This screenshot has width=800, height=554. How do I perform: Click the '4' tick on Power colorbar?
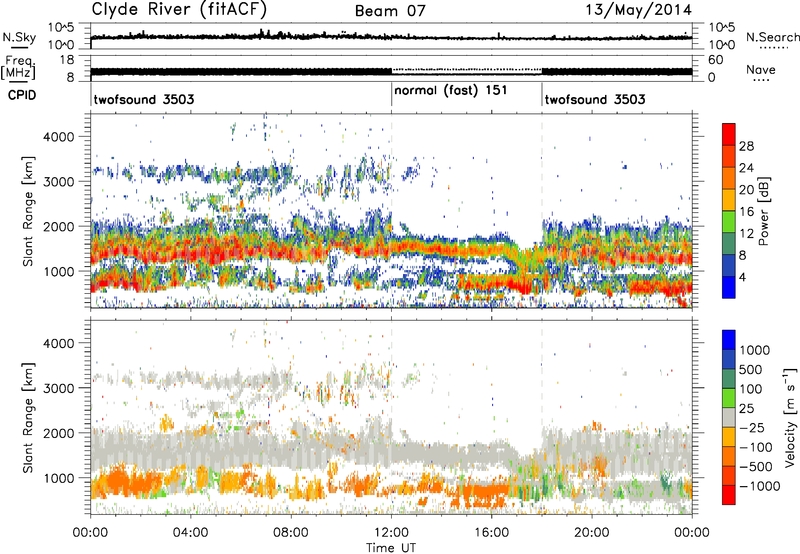point(743,278)
